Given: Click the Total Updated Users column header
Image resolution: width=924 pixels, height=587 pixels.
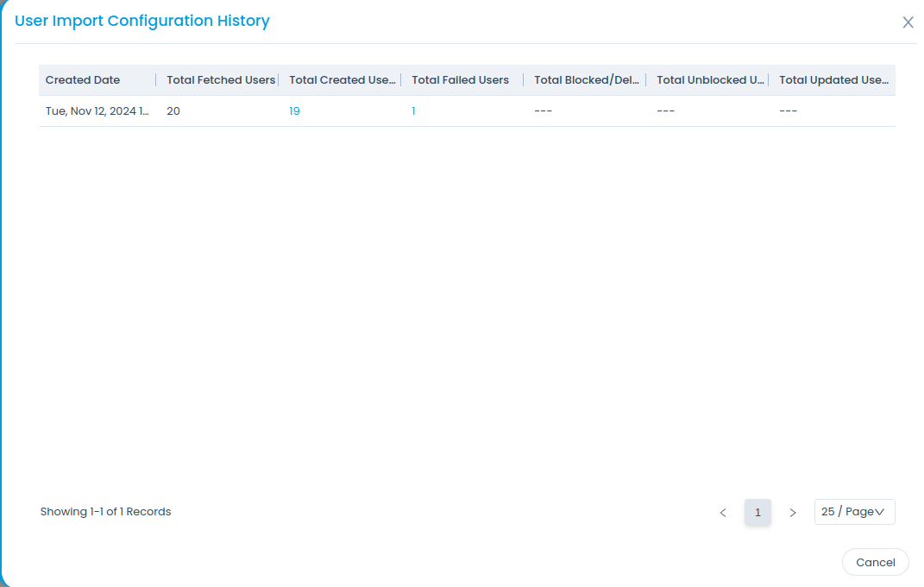Looking at the screenshot, I should click(833, 80).
